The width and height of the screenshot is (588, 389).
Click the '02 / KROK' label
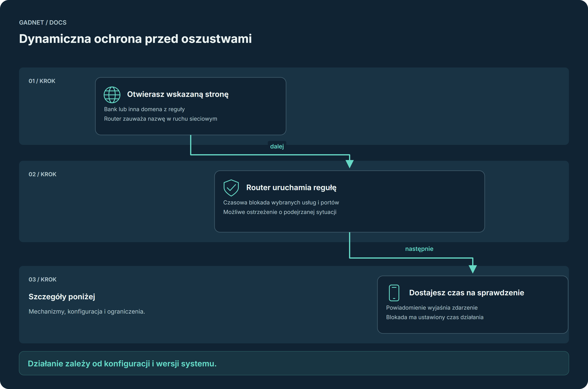pos(43,174)
